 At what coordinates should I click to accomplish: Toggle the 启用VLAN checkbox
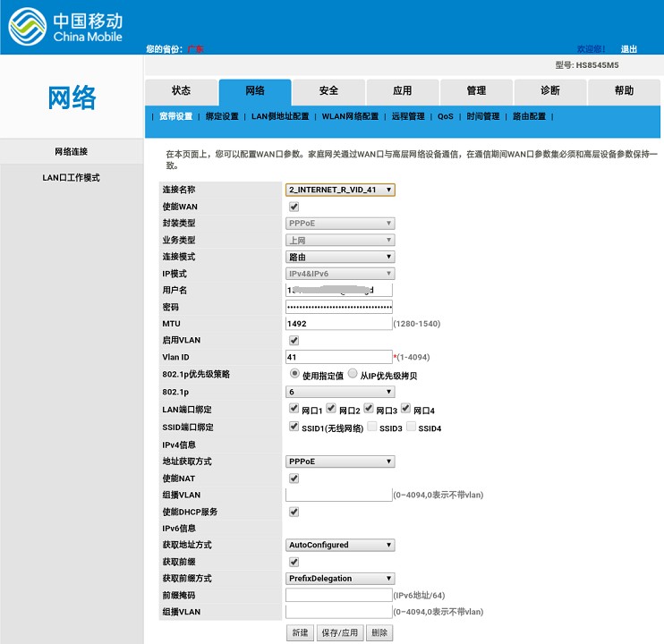point(294,340)
